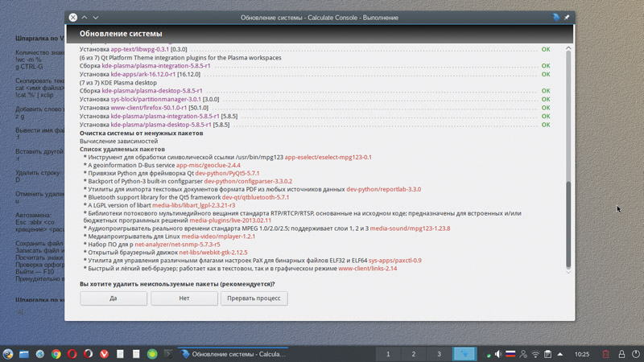The height and width of the screenshot is (362, 644).
Task: Click 'Установка kde-plasma/plasma-integration-5.8.5-r1' package name
Action: tap(165, 116)
